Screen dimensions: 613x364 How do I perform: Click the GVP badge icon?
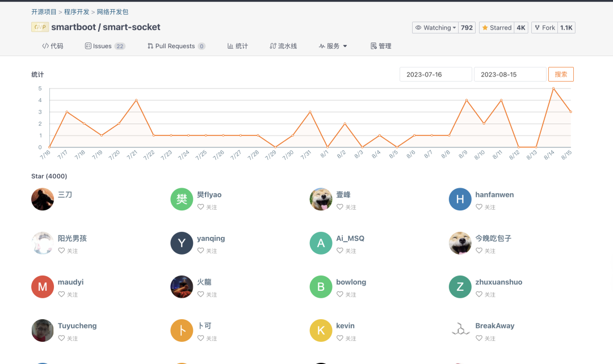(40, 27)
